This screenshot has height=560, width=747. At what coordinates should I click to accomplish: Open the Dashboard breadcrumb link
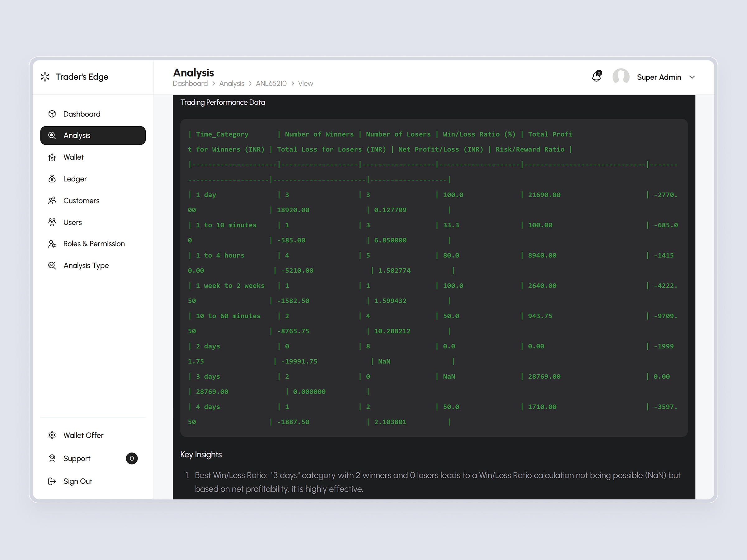pos(190,83)
